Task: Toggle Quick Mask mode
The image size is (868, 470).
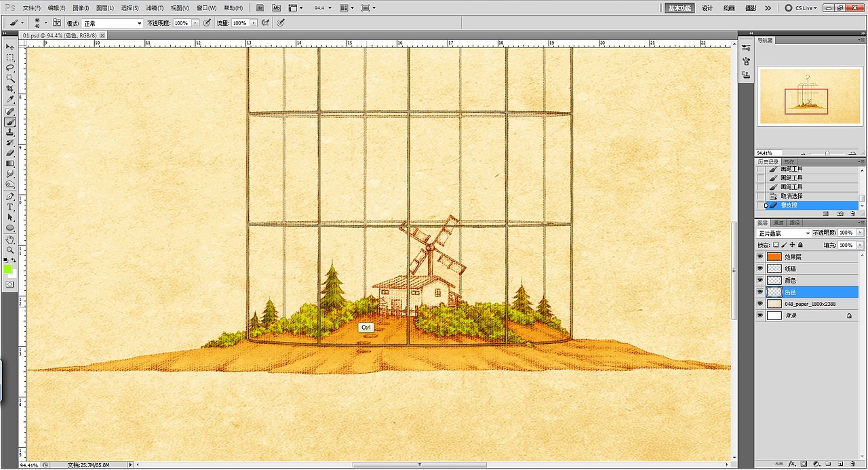Action: tap(10, 285)
